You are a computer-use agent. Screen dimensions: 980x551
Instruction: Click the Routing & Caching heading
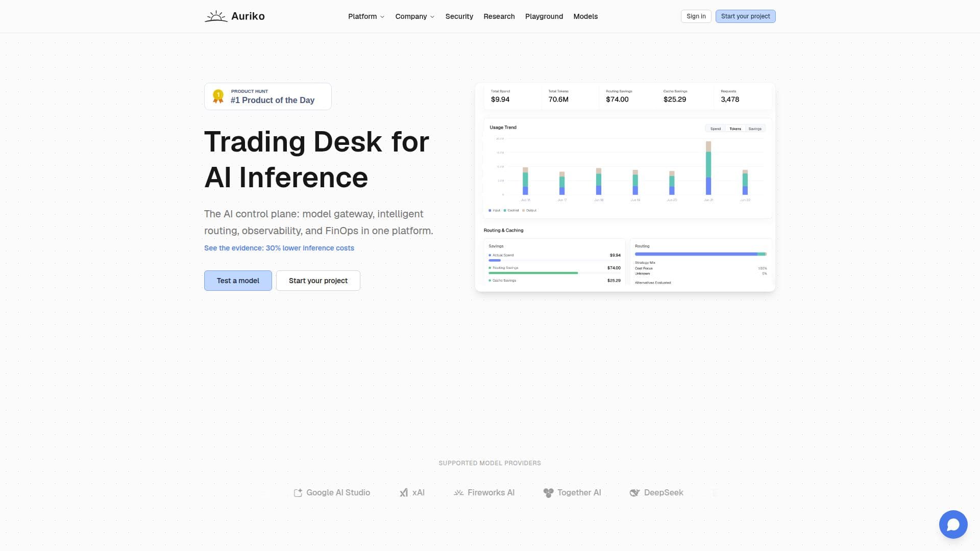[503, 230]
